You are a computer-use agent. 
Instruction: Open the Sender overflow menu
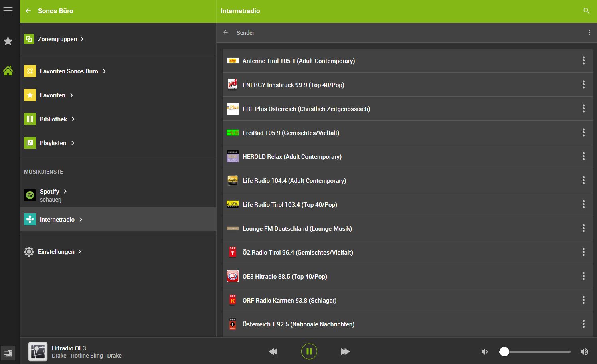pyautogui.click(x=589, y=32)
